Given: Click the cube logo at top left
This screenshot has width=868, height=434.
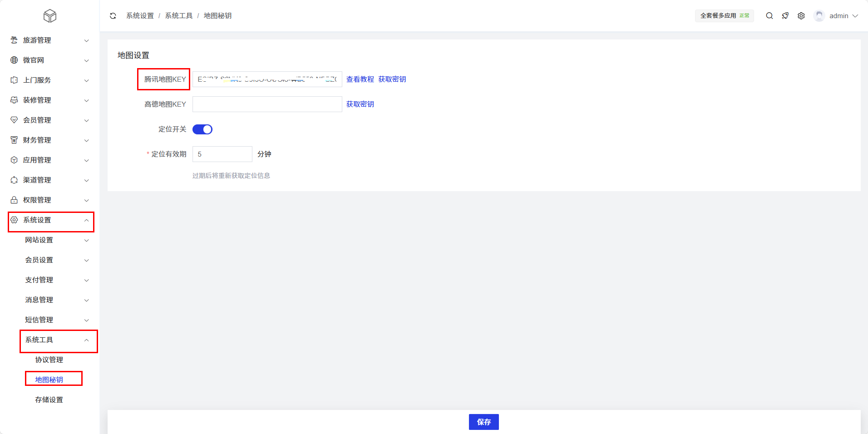Looking at the screenshot, I should (x=49, y=16).
